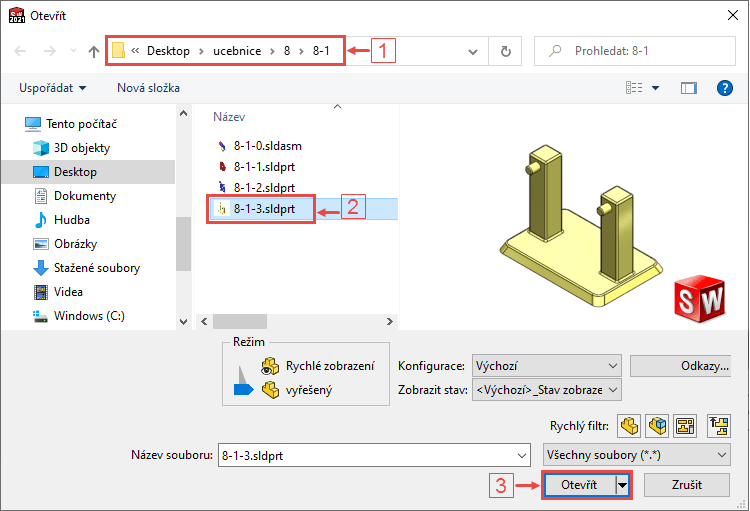Open the Všechny soubory file type dropdown
The image size is (750, 511).
click(x=636, y=455)
